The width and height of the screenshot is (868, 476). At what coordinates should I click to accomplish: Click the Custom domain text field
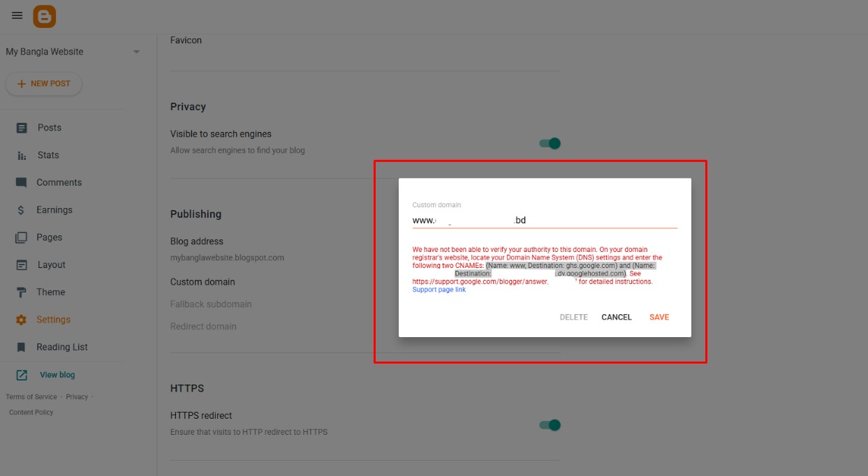click(545, 221)
